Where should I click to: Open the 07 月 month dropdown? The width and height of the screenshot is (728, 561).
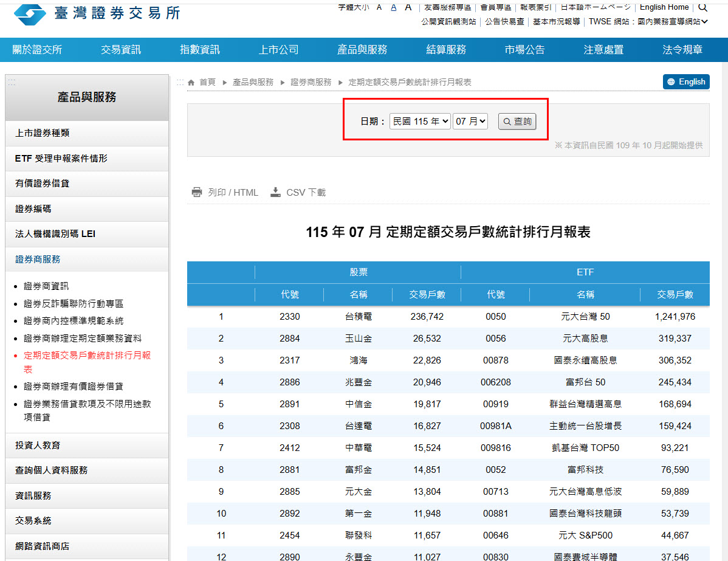click(470, 121)
